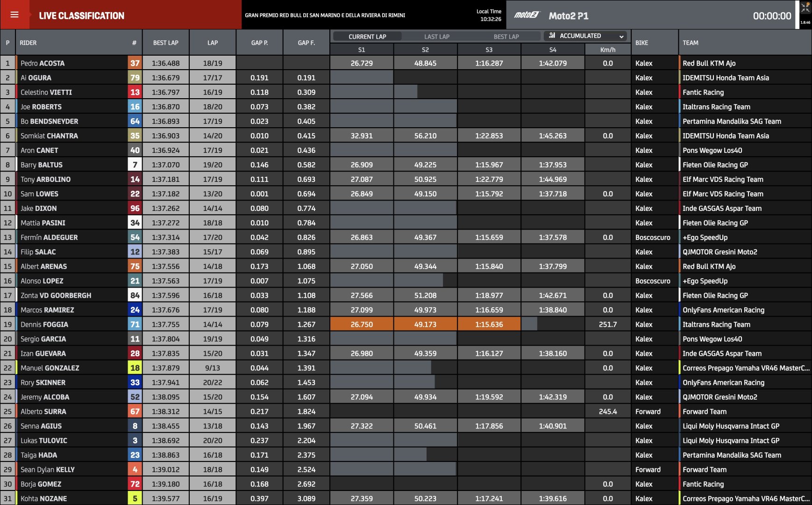Select rider Zonta VD GOORBERGH

[56, 295]
